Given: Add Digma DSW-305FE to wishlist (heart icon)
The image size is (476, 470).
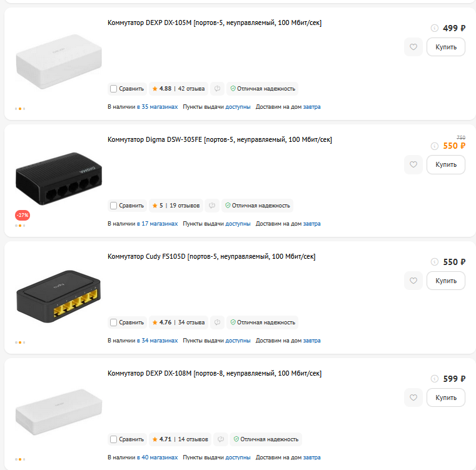Looking at the screenshot, I should (x=413, y=164).
